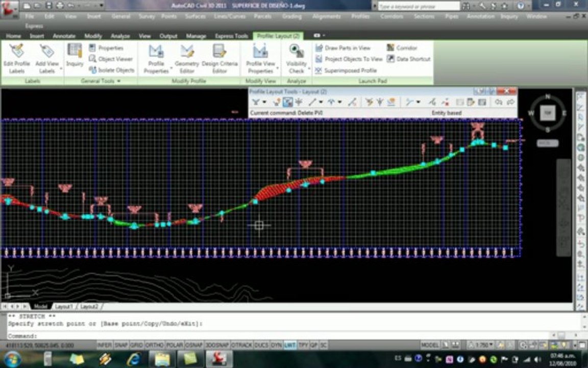Run Visibility Check
The width and height of the screenshot is (588, 368).
(x=296, y=59)
